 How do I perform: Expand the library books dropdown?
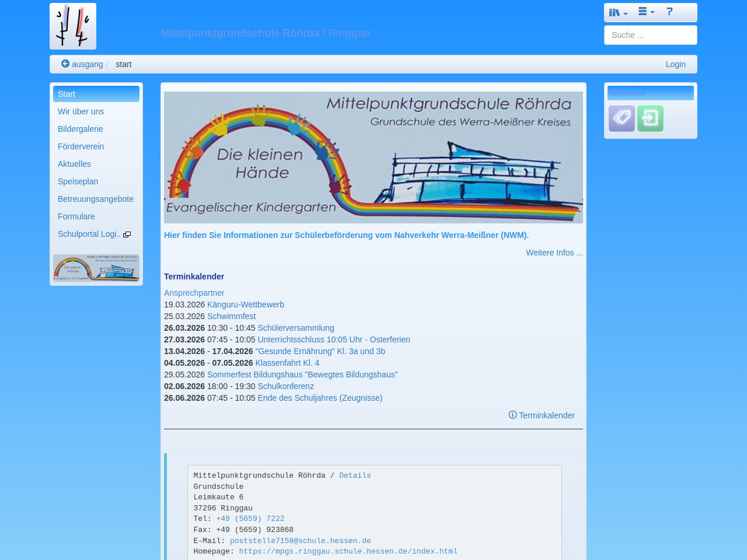coord(618,12)
